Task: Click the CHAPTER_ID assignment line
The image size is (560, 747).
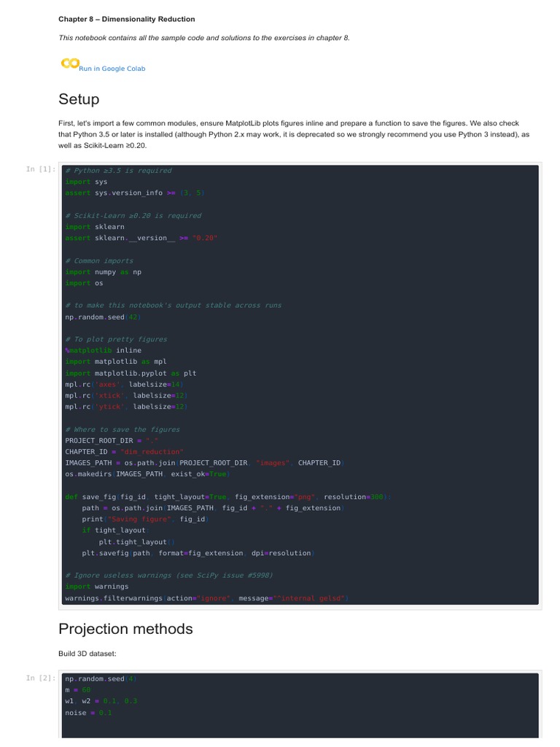Action: click(124, 452)
